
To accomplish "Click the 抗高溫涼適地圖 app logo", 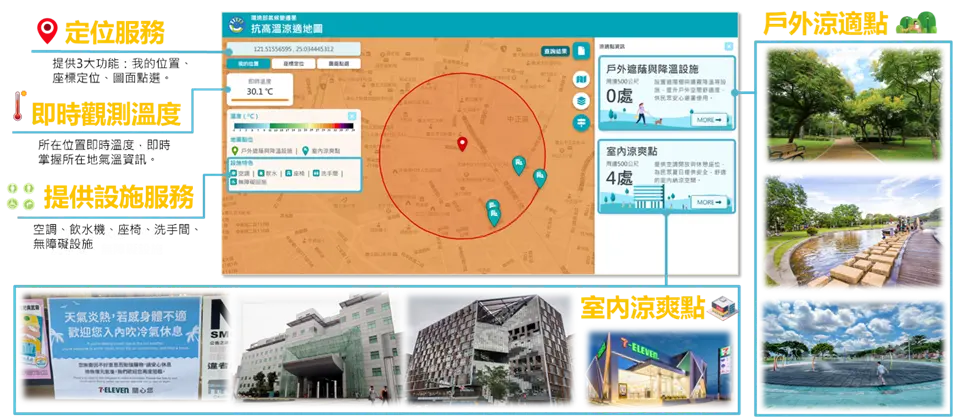I will click(235, 26).
